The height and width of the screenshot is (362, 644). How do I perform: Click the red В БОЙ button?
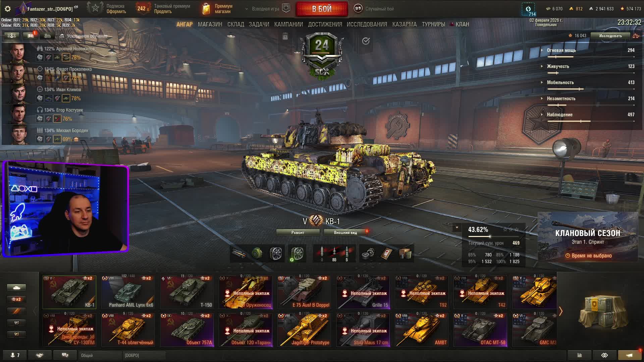322,9
